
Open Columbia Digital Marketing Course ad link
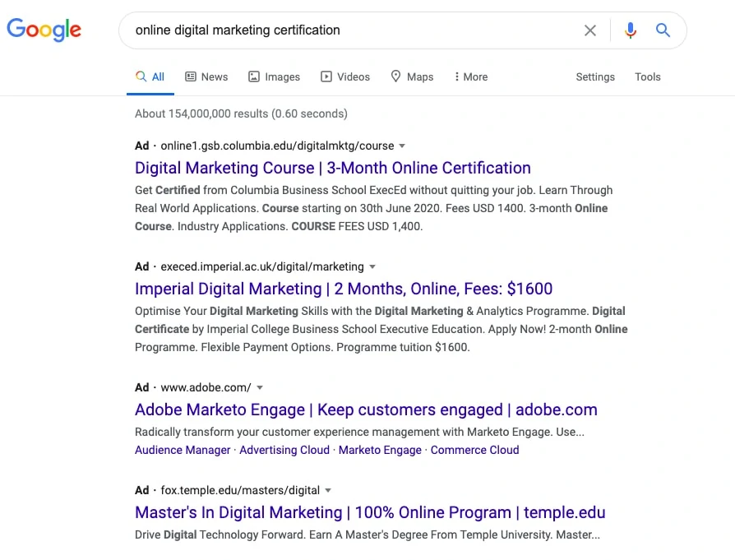[332, 168]
